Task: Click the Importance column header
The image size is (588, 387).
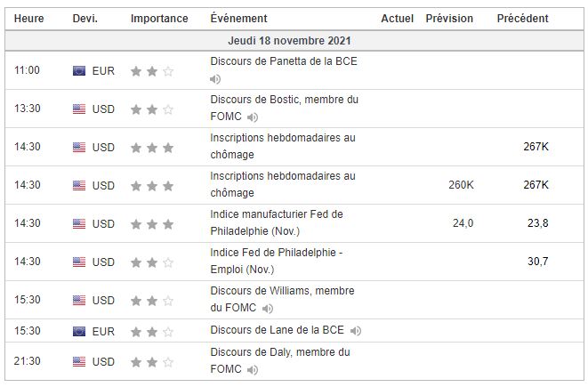Action: point(159,19)
